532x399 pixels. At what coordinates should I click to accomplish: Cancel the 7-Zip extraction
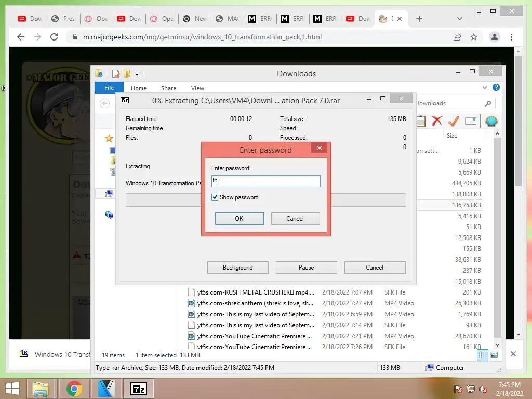pos(375,268)
